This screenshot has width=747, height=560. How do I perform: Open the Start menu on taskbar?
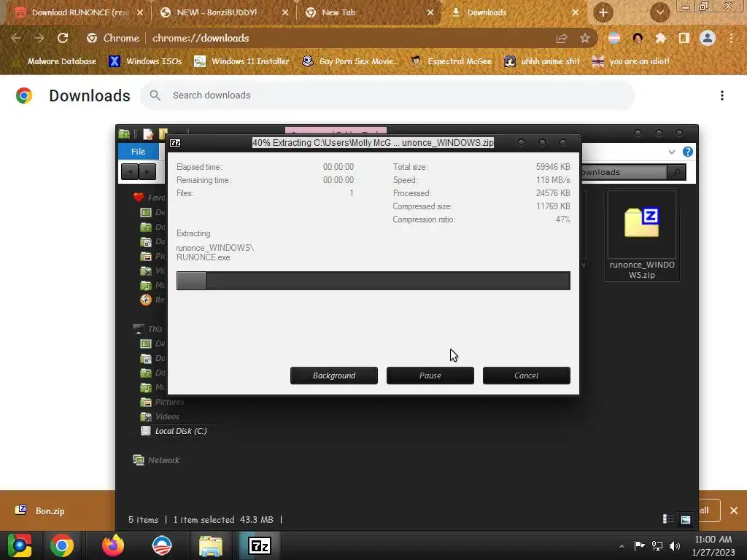[20, 545]
